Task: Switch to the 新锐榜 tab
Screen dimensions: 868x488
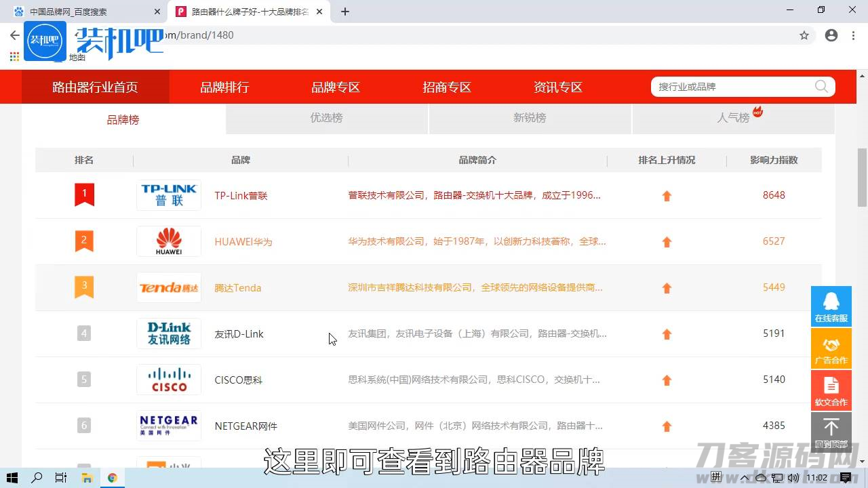Action: pos(530,118)
